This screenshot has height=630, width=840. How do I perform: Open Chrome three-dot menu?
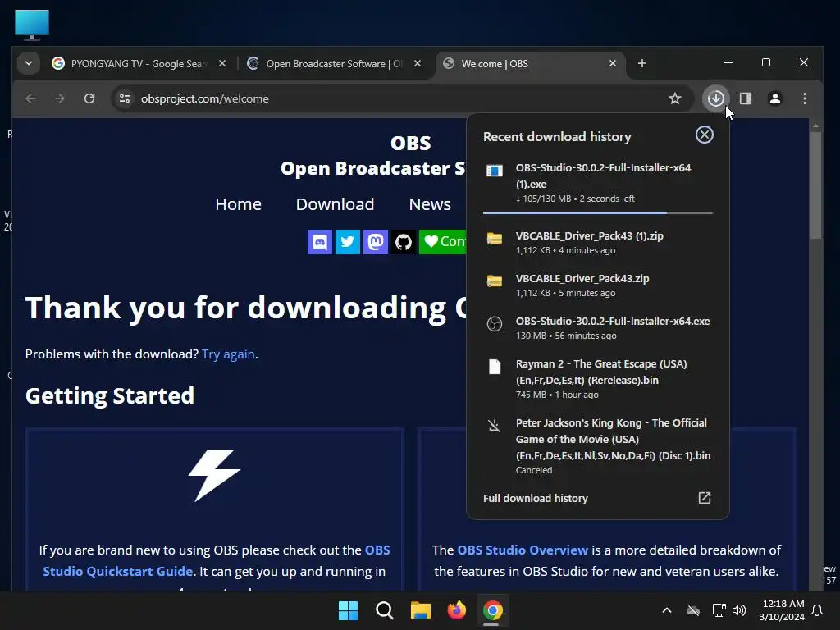coord(804,98)
